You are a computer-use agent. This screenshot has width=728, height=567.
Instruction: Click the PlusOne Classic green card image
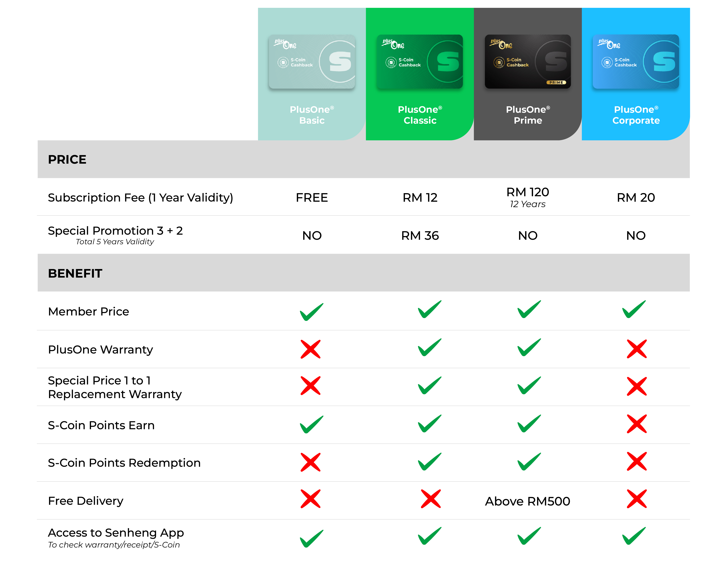pos(420,62)
